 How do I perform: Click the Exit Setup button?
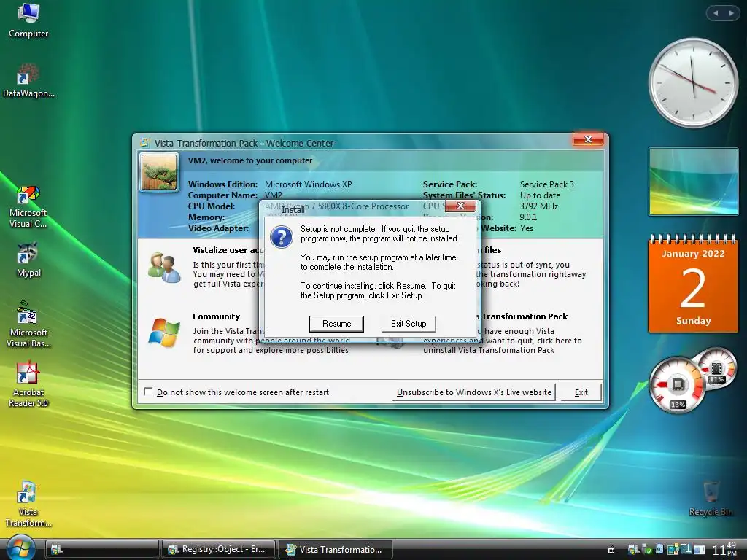click(409, 324)
